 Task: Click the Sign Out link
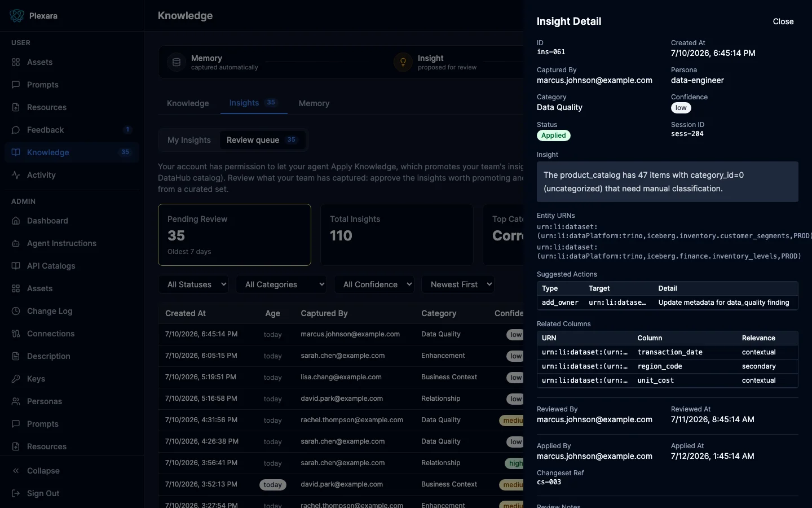coord(43,493)
